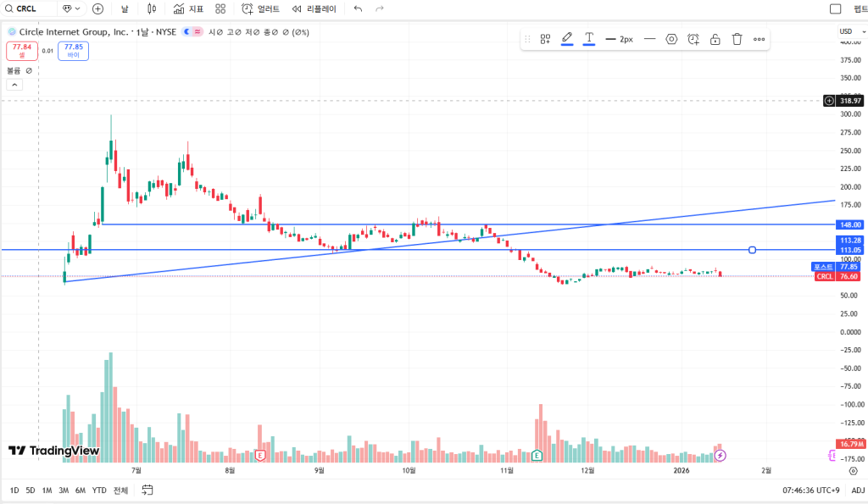The image size is (868, 504).
Task: Click the 77.84 sell button
Action: point(21,51)
